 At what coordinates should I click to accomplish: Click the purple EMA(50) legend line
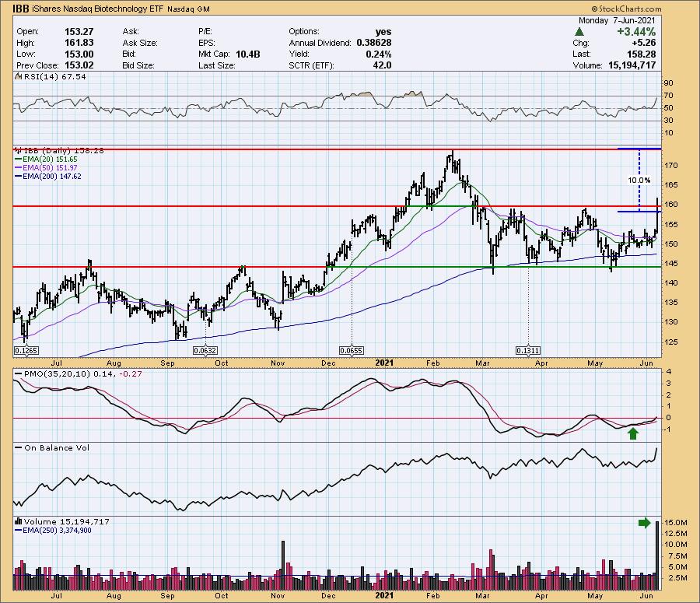point(19,167)
